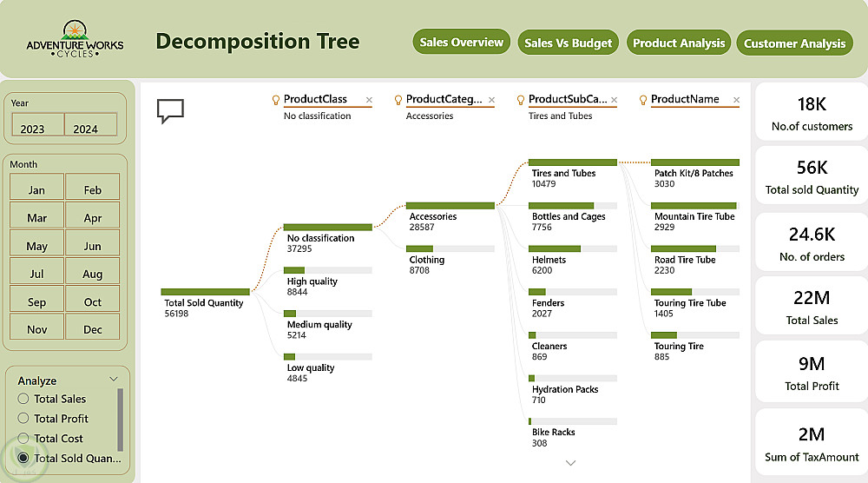Screen dimensions: 868x483
Task: Click the Adventure Works Cycles logo
Action: [x=75, y=39]
